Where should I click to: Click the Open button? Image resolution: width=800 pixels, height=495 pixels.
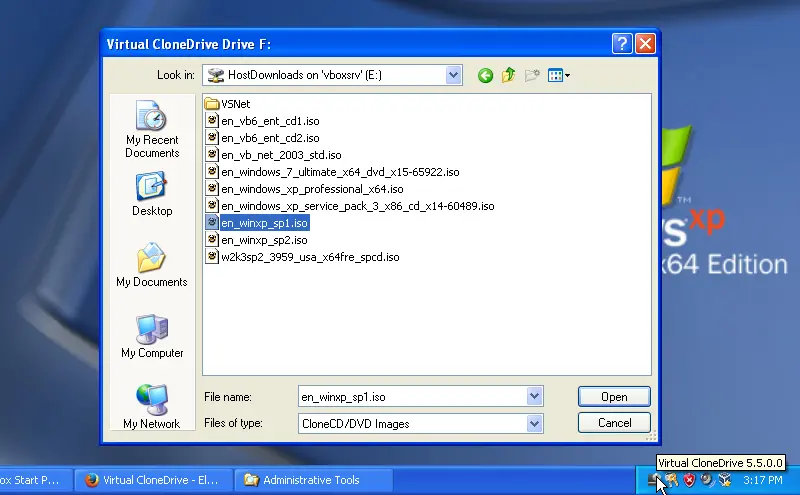coord(614,397)
